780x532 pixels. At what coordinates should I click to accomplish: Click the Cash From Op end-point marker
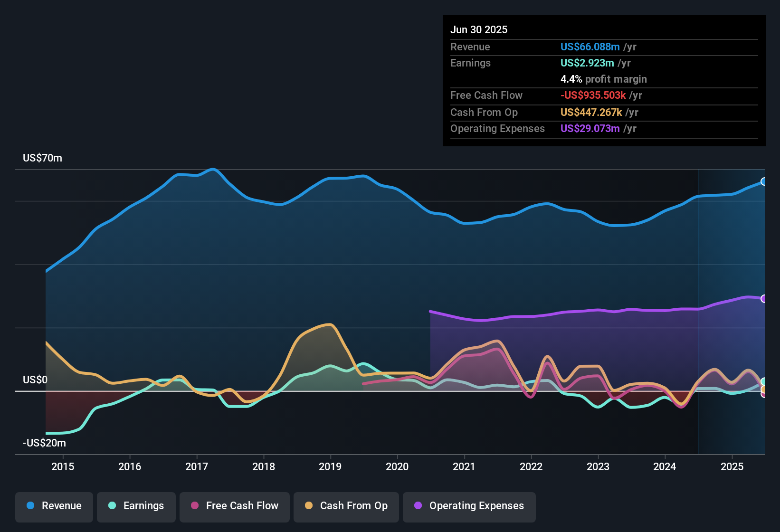tap(764, 389)
